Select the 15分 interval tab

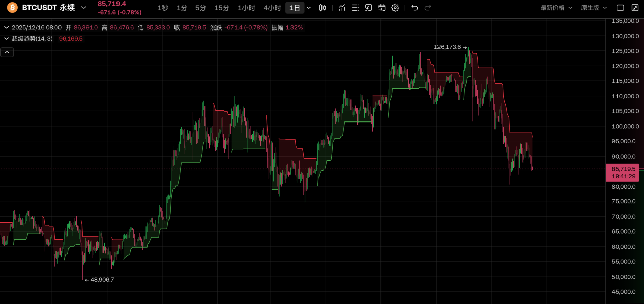point(221,8)
